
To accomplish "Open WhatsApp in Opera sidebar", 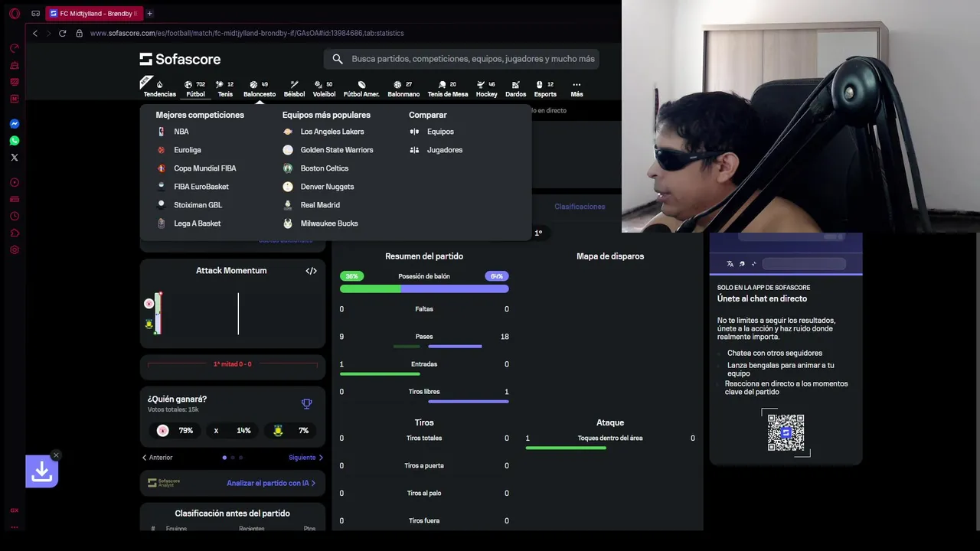I will 15,141.
